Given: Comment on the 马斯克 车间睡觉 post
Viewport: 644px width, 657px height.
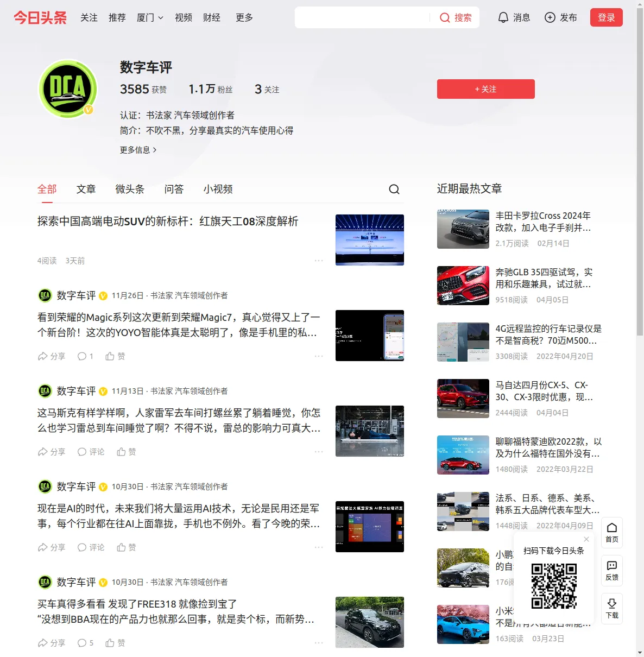Looking at the screenshot, I should tap(91, 452).
